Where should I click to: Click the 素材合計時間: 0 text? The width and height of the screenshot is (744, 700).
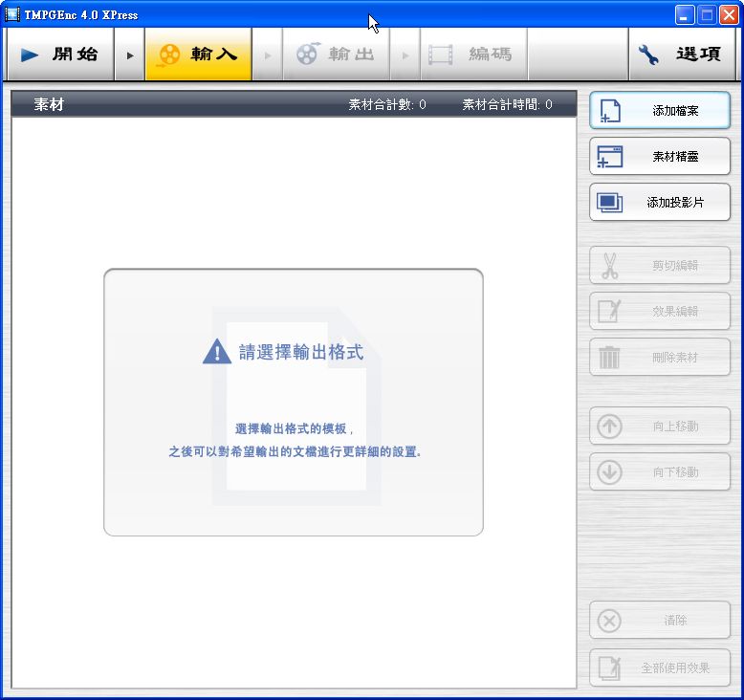507,104
